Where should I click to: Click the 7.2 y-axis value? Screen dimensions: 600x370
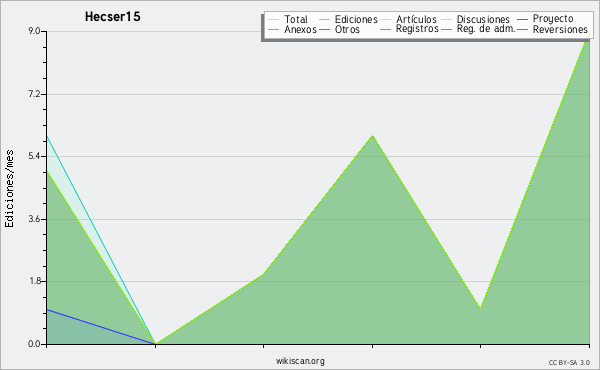34,94
